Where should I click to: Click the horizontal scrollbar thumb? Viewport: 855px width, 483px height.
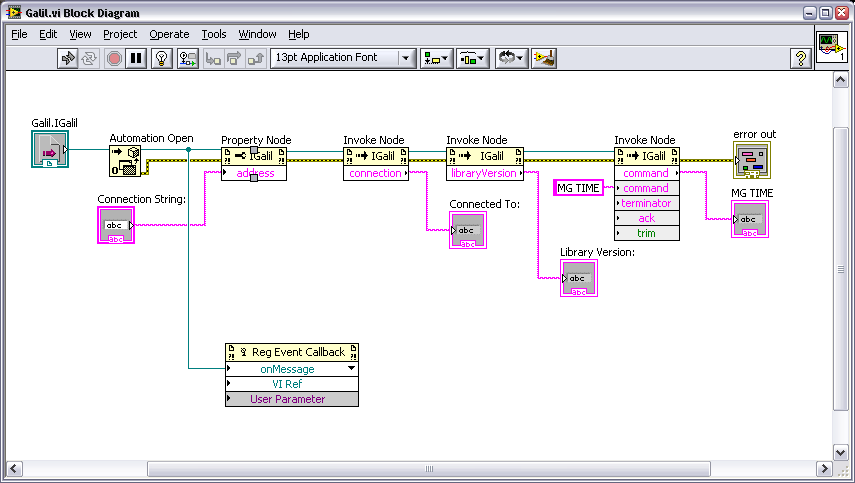429,469
